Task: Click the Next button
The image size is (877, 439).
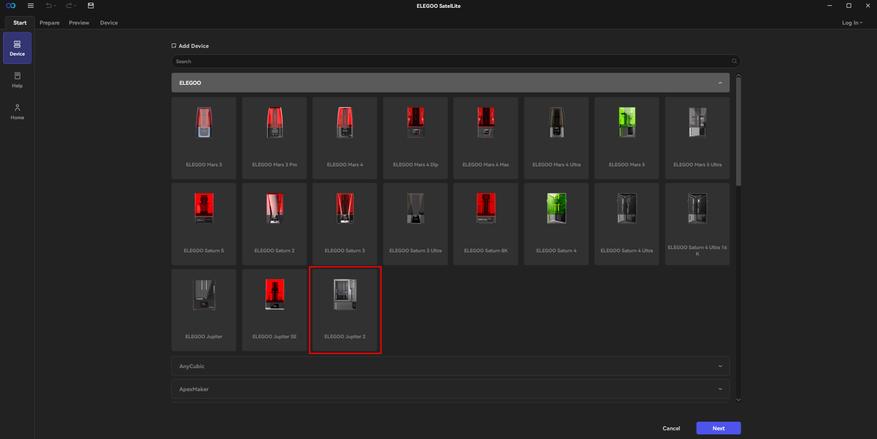Action: [719, 428]
